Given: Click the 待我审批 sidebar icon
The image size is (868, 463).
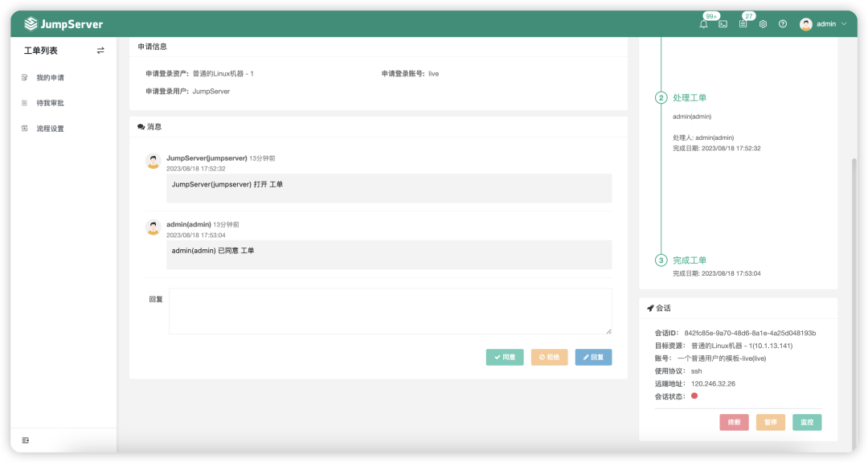Looking at the screenshot, I should pyautogui.click(x=24, y=103).
